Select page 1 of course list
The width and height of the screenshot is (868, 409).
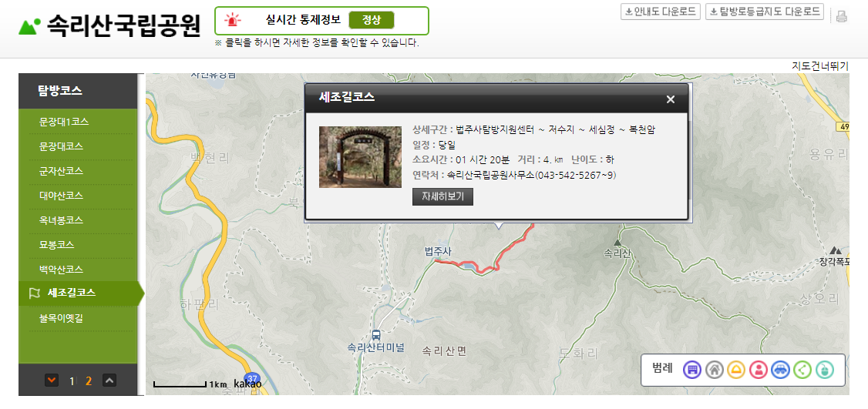[x=72, y=381]
